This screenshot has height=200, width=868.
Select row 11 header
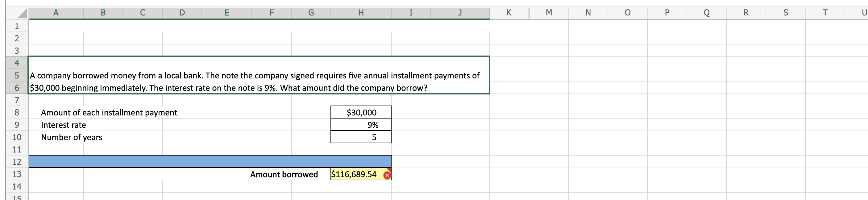tap(17, 149)
